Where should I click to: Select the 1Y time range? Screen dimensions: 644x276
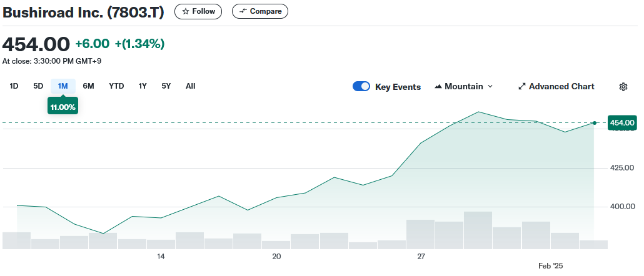pyautogui.click(x=143, y=86)
